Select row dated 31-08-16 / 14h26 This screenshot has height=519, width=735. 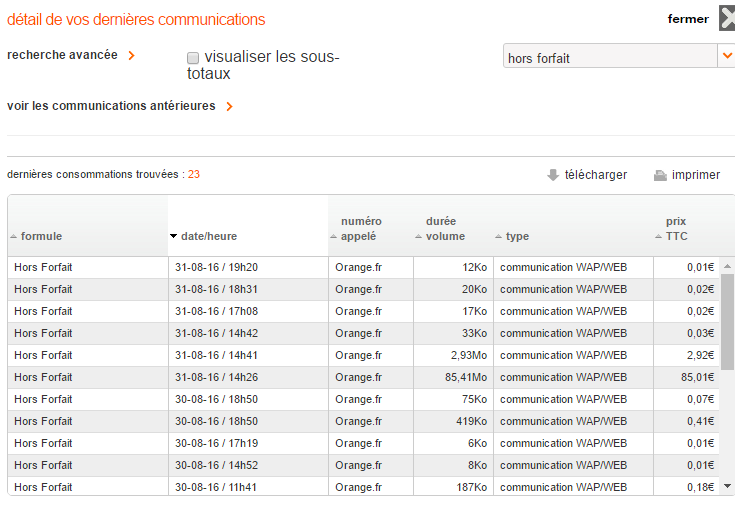click(x=363, y=377)
